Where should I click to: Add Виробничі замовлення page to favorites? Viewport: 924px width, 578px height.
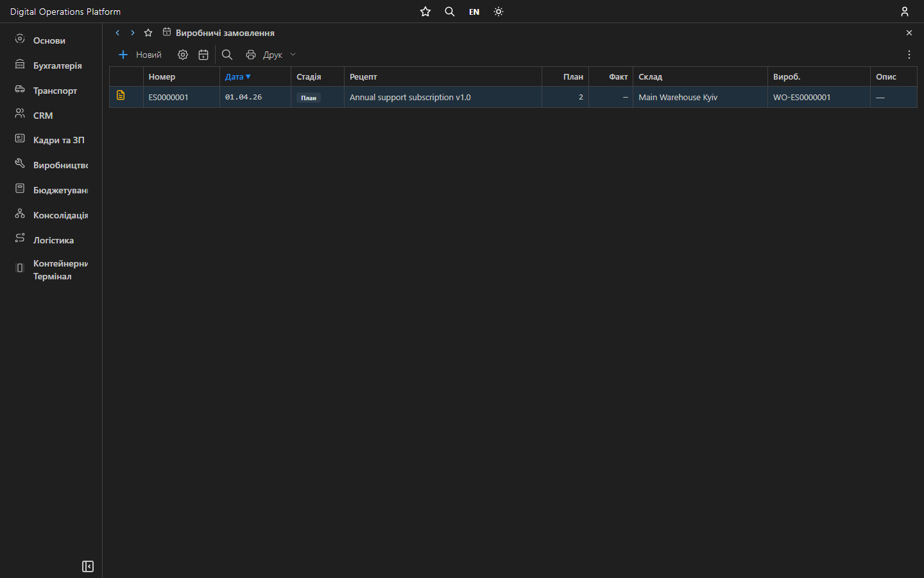click(x=148, y=33)
